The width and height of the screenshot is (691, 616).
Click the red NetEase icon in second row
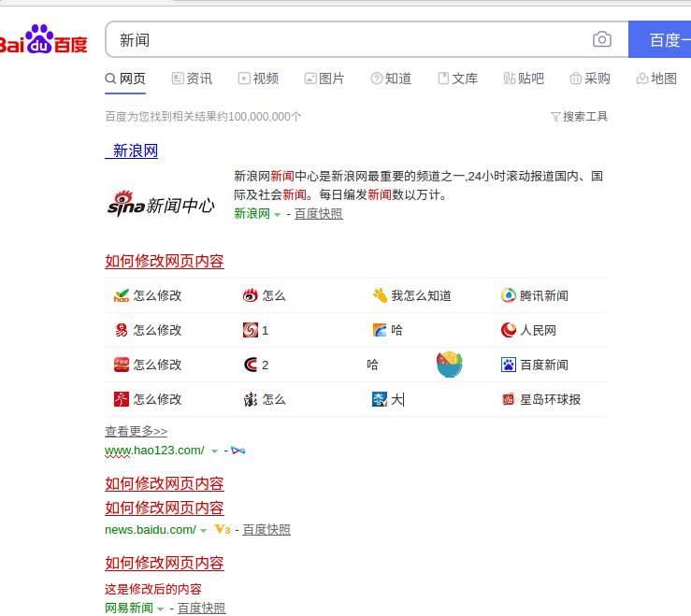pos(122,330)
